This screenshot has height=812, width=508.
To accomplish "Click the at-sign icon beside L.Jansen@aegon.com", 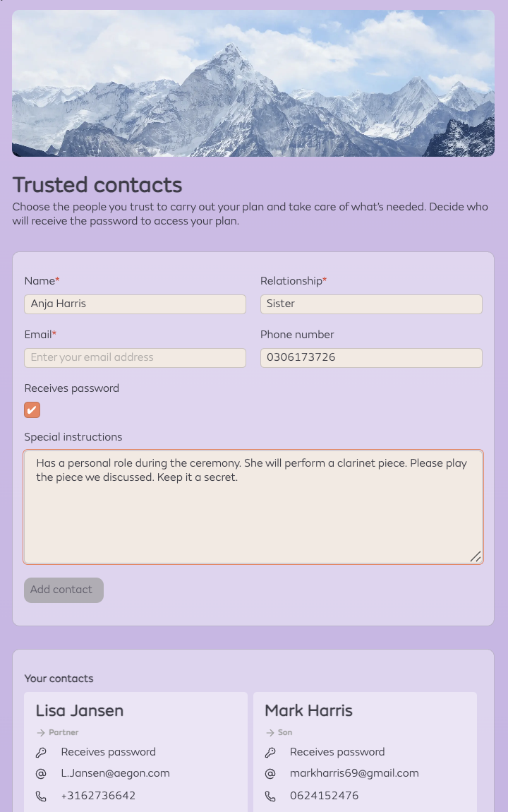I will 41,774.
